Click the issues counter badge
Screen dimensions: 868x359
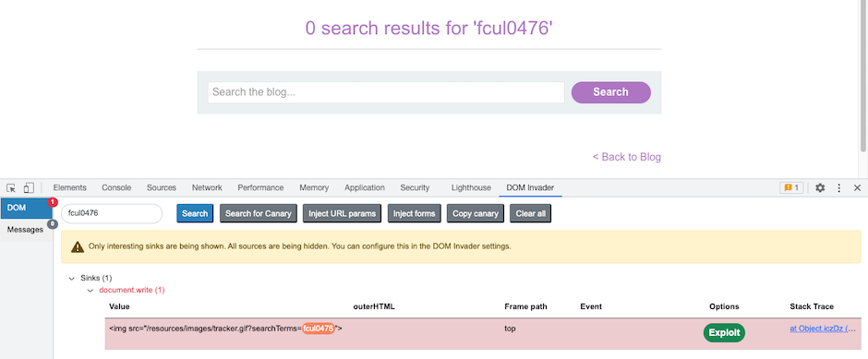(791, 188)
